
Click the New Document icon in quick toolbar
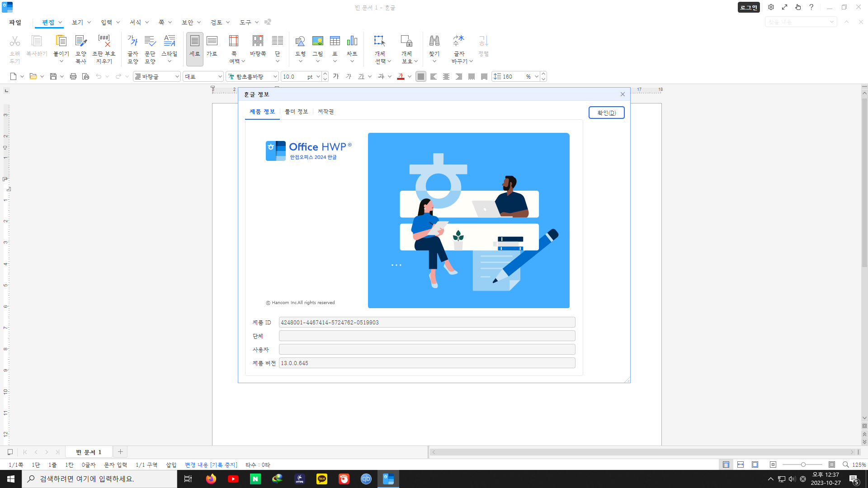(x=14, y=76)
